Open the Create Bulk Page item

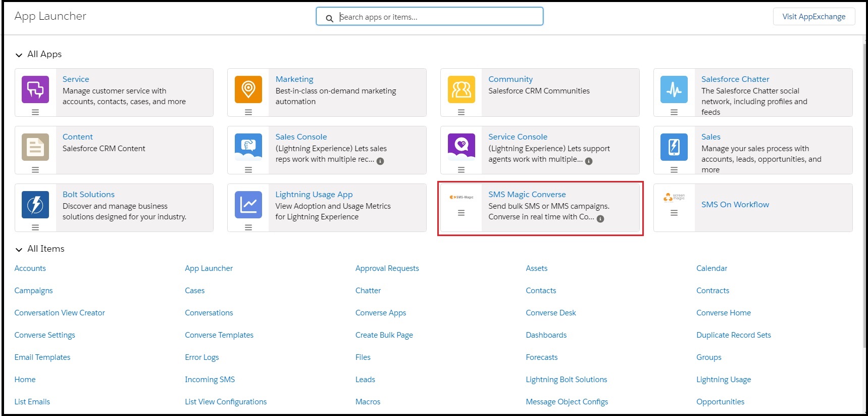point(384,335)
